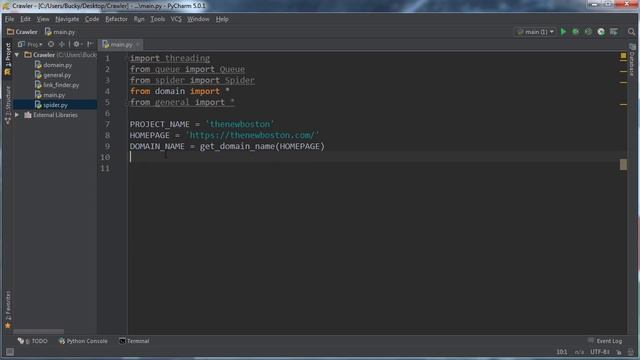Click the profiler circular run icon
Viewport: 640px width, 360px height.
pyautogui.click(x=601, y=31)
